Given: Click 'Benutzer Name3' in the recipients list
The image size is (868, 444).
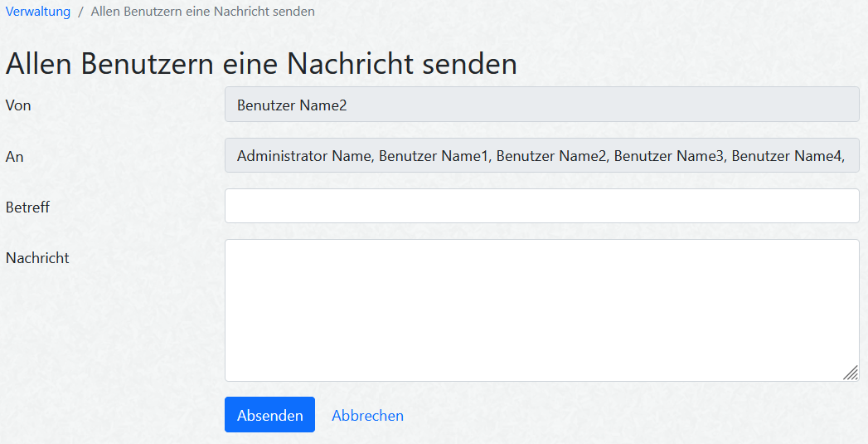Looking at the screenshot, I should 668,155.
